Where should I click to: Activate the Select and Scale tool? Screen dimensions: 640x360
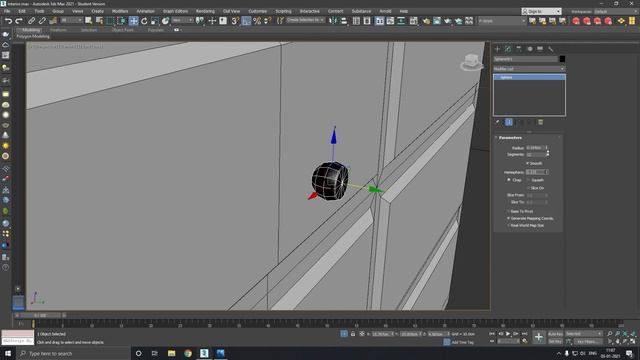tap(155, 20)
